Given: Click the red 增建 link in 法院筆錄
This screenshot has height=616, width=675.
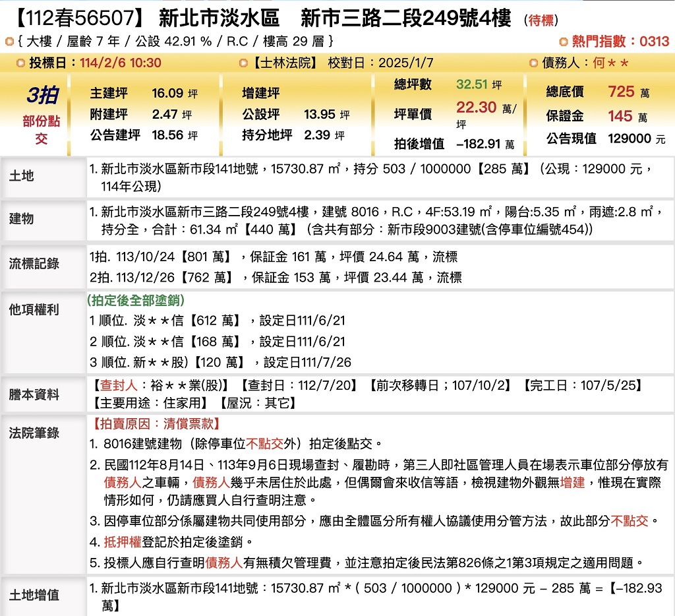Looking at the screenshot, I should (572, 483).
